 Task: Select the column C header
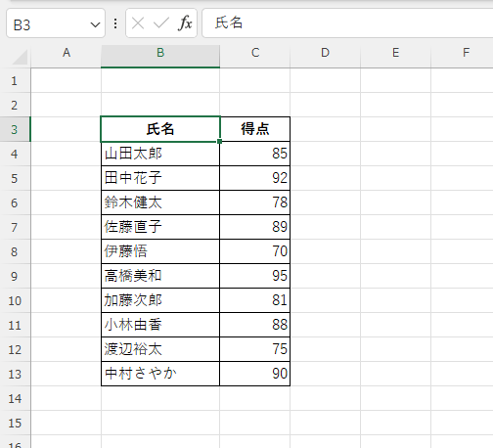(255, 56)
